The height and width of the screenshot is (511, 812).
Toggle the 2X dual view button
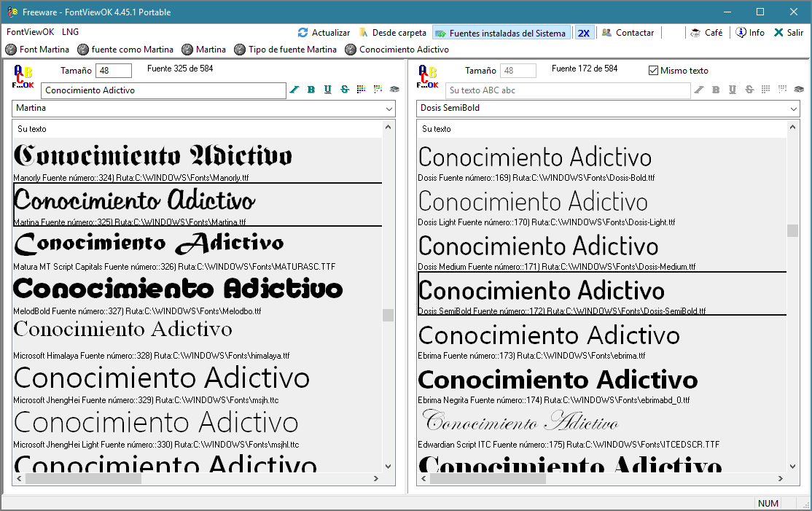[x=584, y=33]
